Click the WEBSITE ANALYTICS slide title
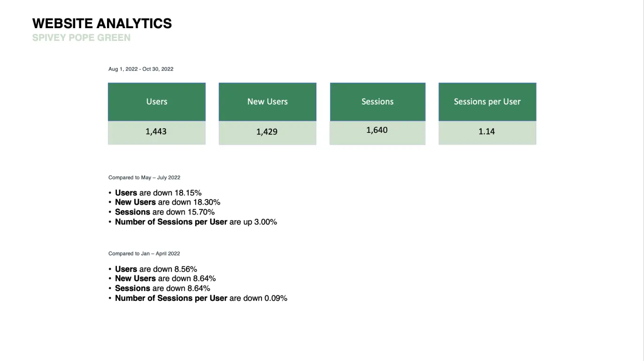644x361 pixels. pyautogui.click(x=102, y=23)
